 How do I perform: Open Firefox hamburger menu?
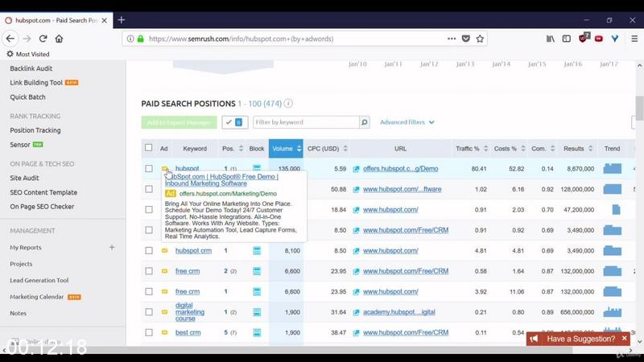(x=634, y=39)
